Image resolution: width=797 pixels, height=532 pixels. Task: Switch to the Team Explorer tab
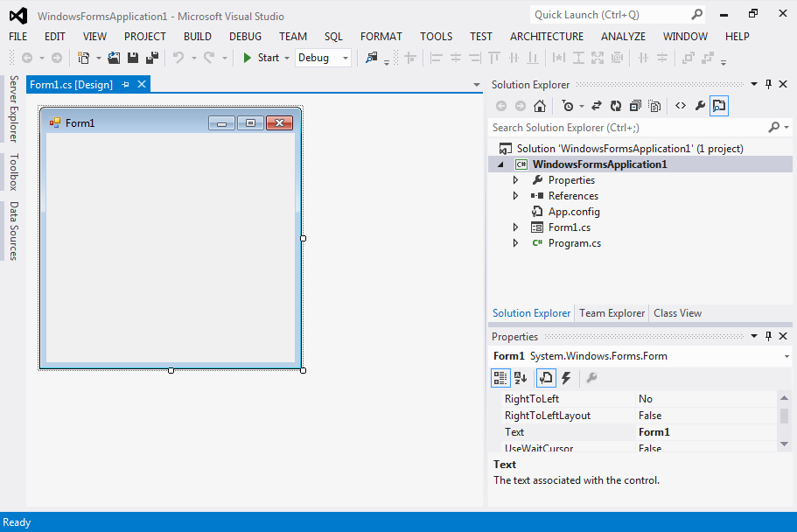(x=612, y=313)
